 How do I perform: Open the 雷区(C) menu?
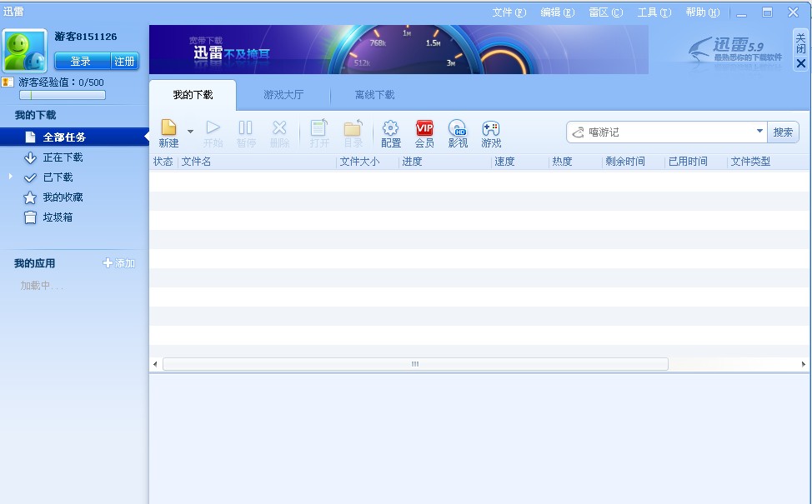click(605, 12)
